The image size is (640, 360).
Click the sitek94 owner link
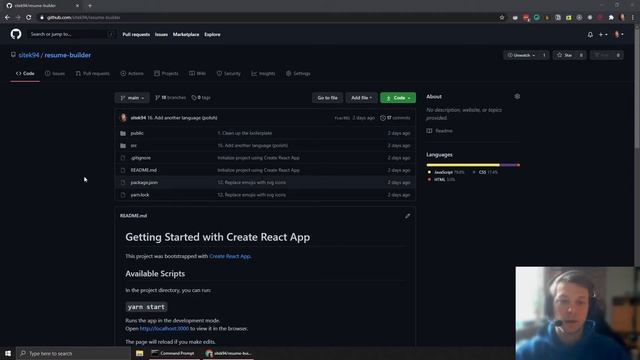tap(29, 55)
